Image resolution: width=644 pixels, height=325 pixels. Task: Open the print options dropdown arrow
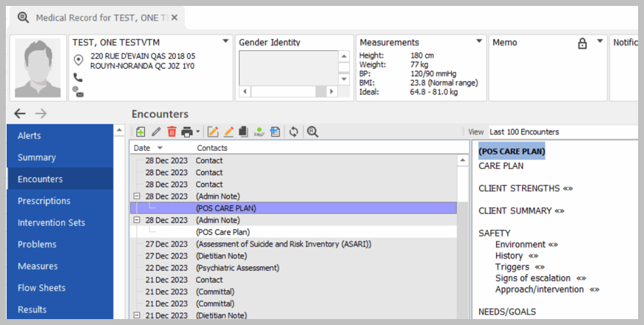pyautogui.click(x=198, y=133)
